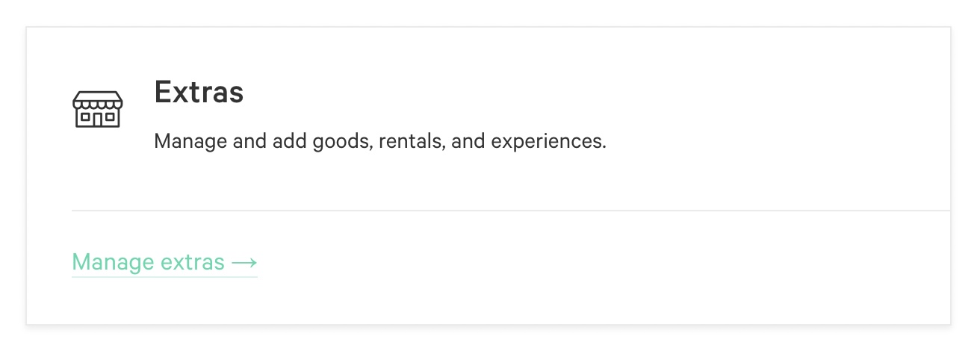Viewport: 980px width, 351px height.
Task: Click the horizontal divider line in card
Action: pos(511,211)
